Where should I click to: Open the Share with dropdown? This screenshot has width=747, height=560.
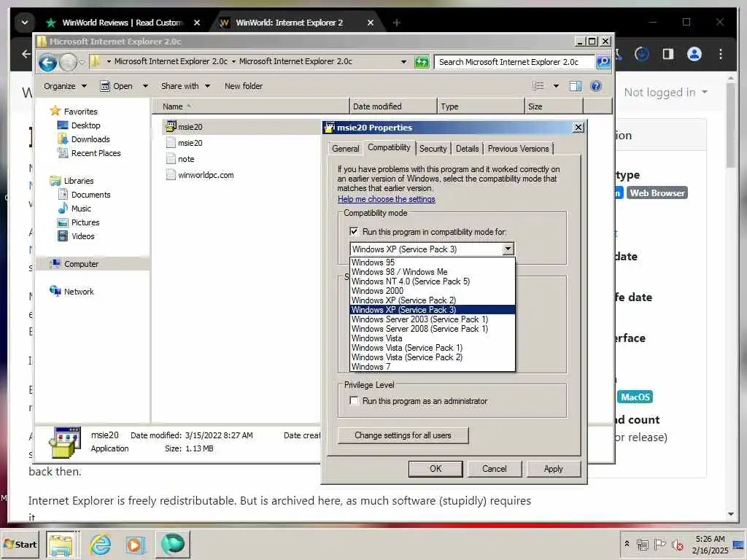[x=185, y=86]
